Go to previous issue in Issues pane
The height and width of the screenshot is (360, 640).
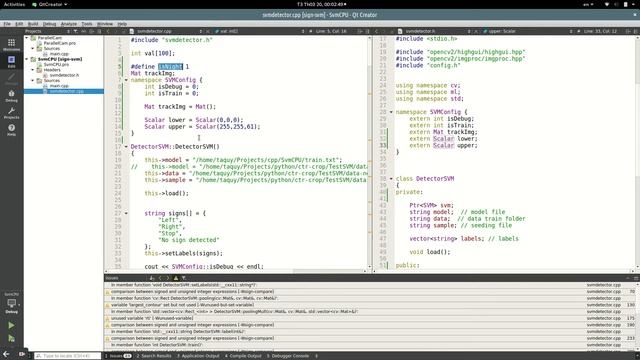pyautogui.click(x=160, y=278)
